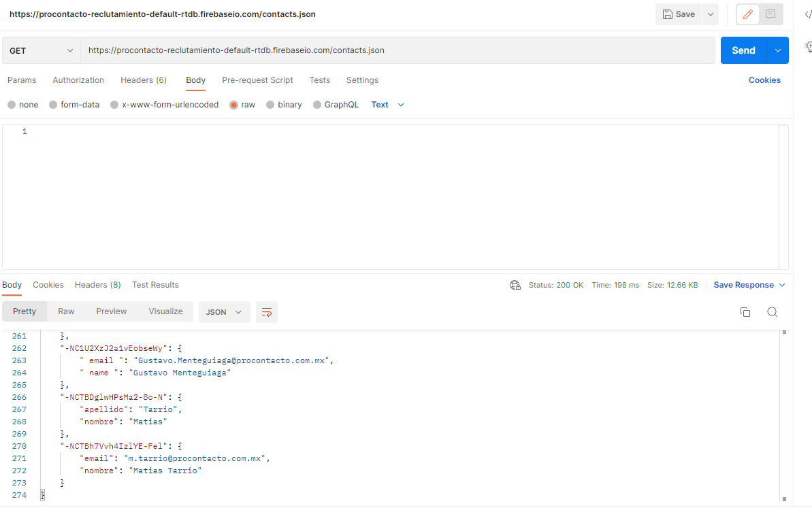Select the form-data radio button
The image size is (812, 510).
pos(53,105)
